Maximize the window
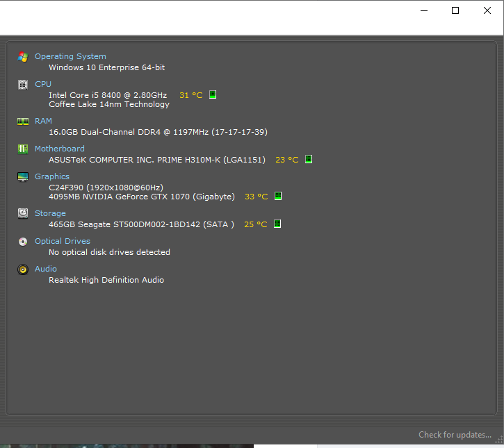Image resolution: width=504 pixels, height=448 pixels. click(x=455, y=10)
